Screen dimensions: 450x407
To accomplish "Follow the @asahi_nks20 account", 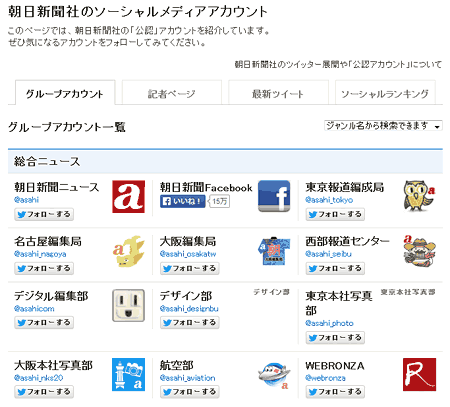I will coord(44,392).
